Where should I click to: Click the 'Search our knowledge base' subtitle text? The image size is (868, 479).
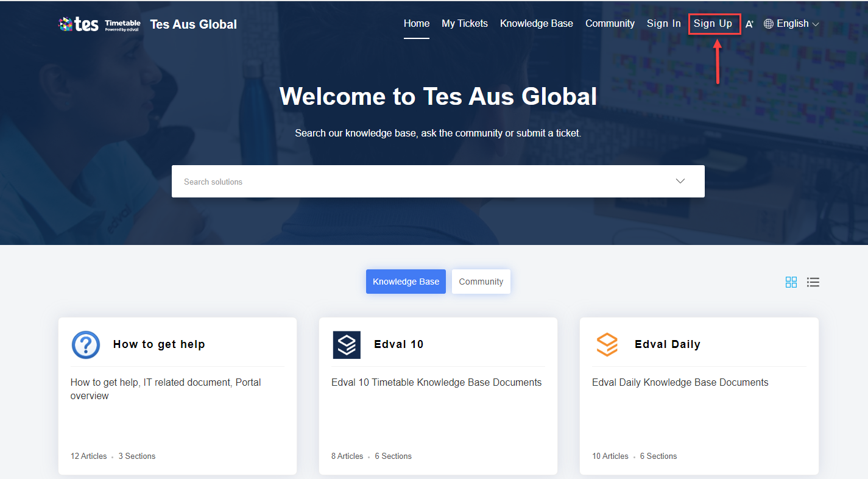[438, 133]
